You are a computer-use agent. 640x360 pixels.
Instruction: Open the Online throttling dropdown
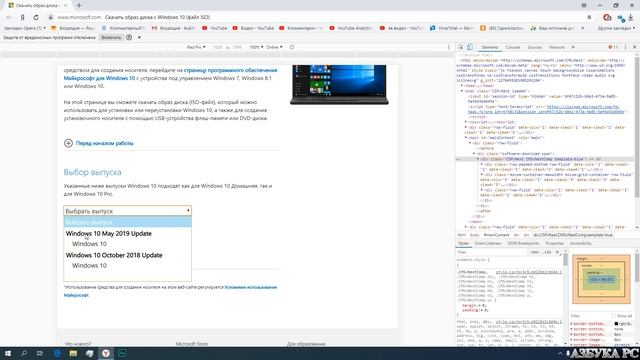274,47
